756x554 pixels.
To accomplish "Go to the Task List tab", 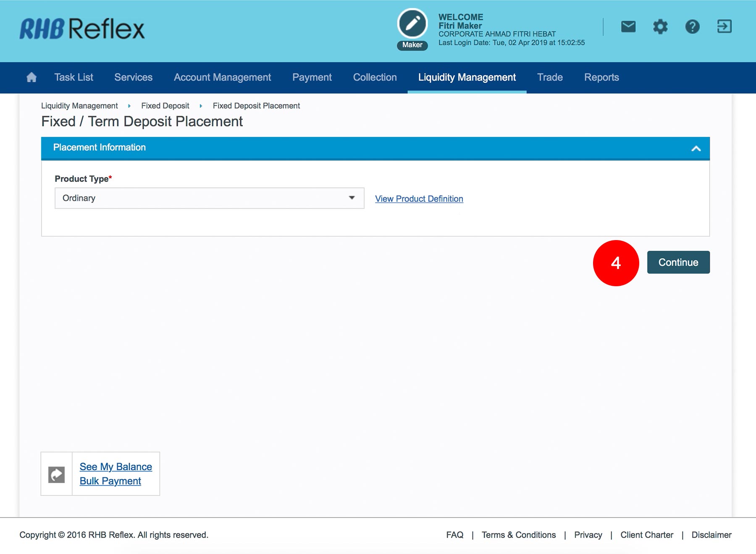I will (x=73, y=78).
